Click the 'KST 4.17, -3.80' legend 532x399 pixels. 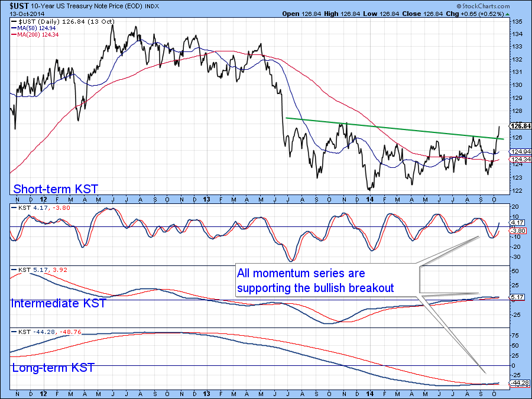[41, 207]
